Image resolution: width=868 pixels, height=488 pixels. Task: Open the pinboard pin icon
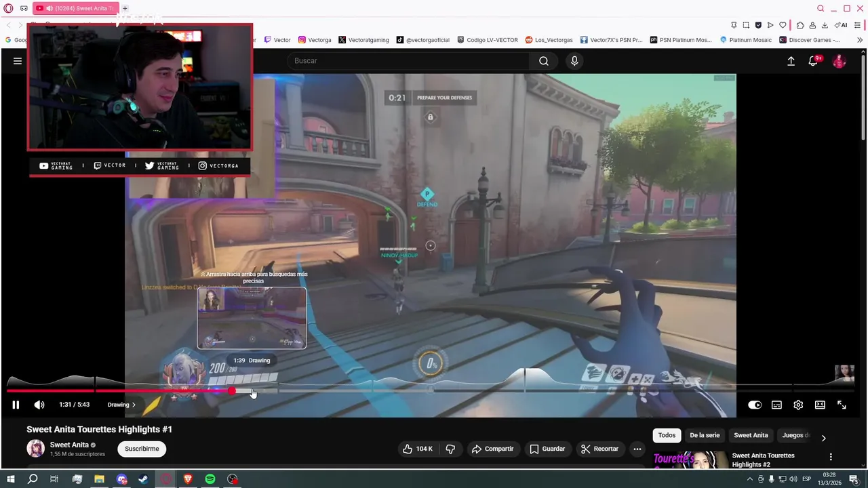tap(734, 25)
